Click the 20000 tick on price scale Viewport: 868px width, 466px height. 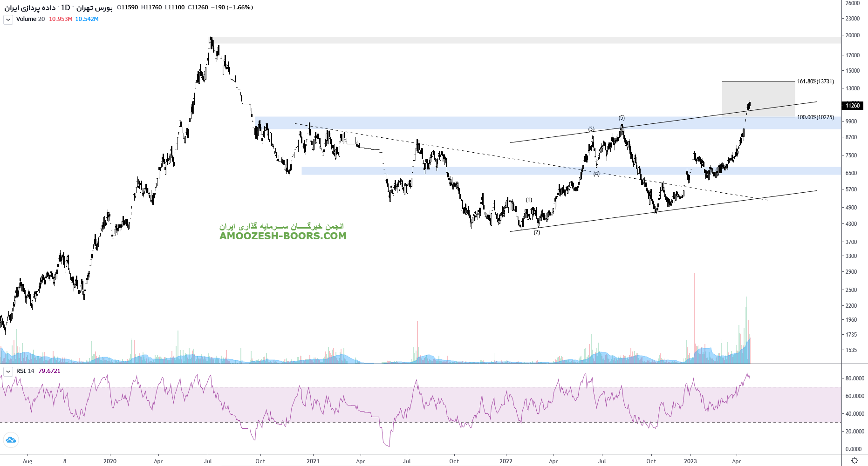[x=852, y=35]
